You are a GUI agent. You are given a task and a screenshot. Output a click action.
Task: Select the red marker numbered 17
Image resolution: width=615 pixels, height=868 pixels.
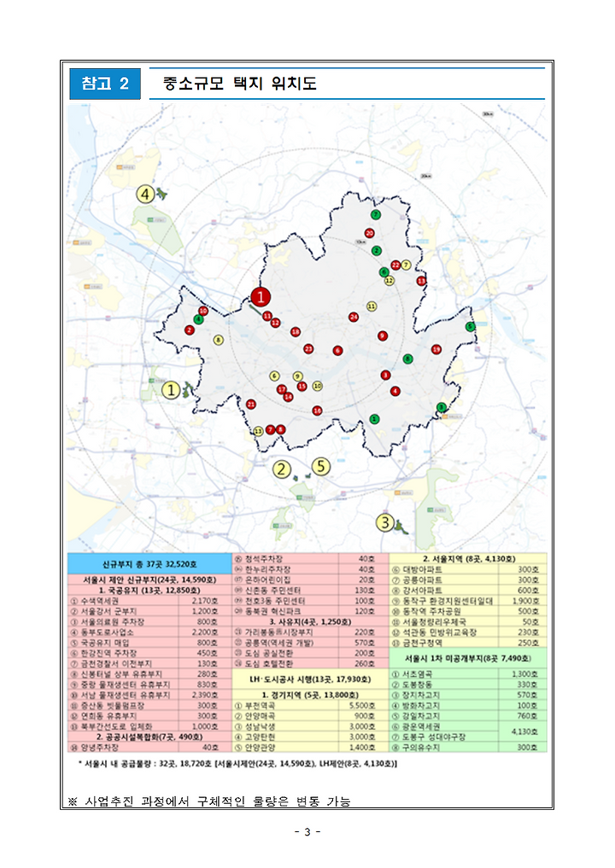282,390
